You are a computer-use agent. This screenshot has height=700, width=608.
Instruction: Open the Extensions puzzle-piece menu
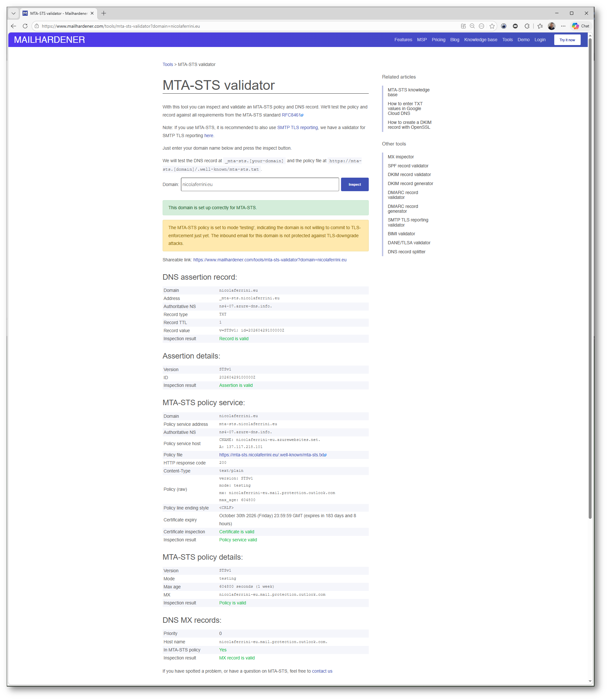coord(527,26)
